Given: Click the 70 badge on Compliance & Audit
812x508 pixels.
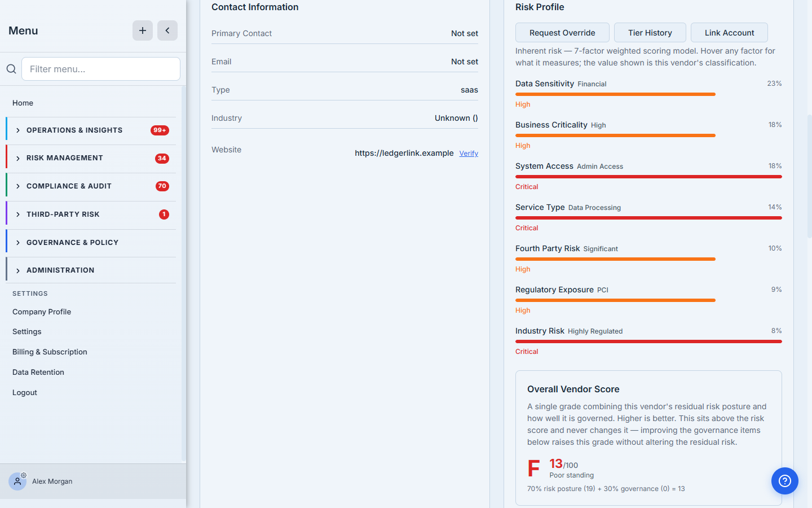Looking at the screenshot, I should pyautogui.click(x=162, y=186).
